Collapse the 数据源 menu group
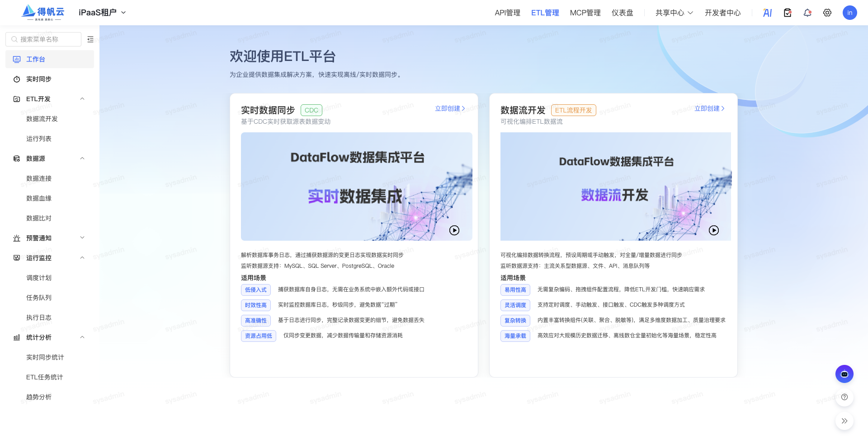This screenshot has width=868, height=448. 82,159
